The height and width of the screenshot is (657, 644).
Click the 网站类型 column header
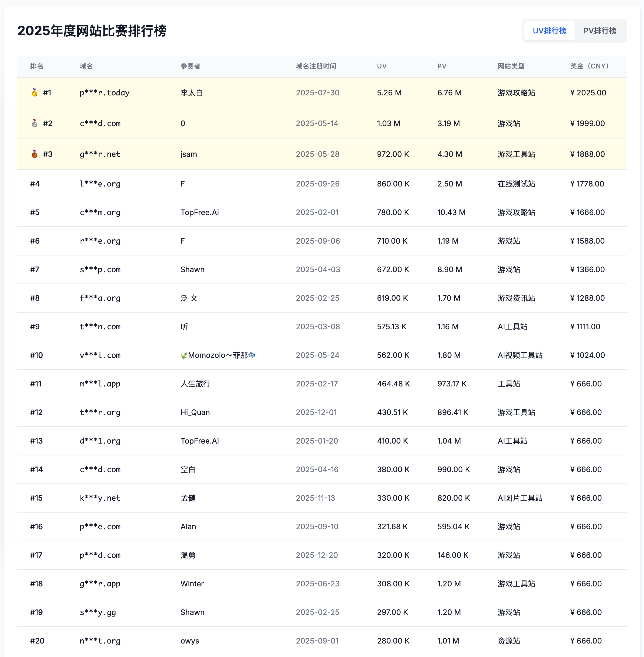coord(511,66)
